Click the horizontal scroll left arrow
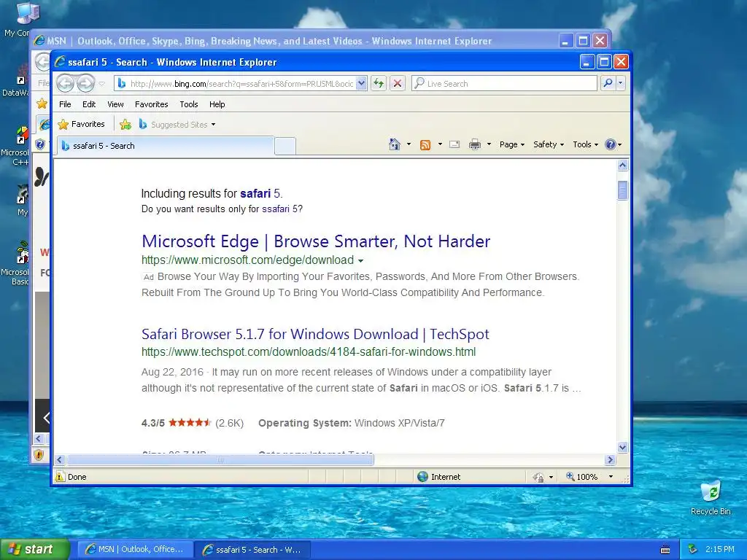Screen dimensions: 747x560 (60, 460)
